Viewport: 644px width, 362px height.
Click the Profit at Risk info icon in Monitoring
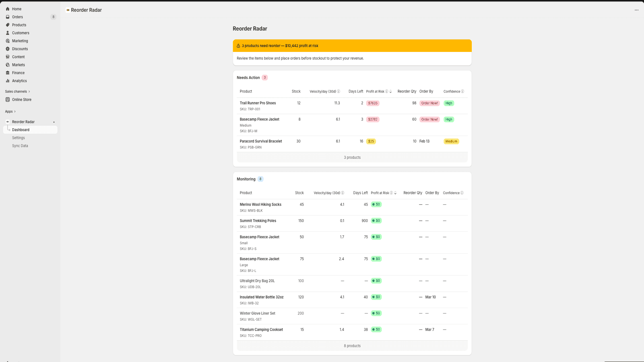coord(391,193)
